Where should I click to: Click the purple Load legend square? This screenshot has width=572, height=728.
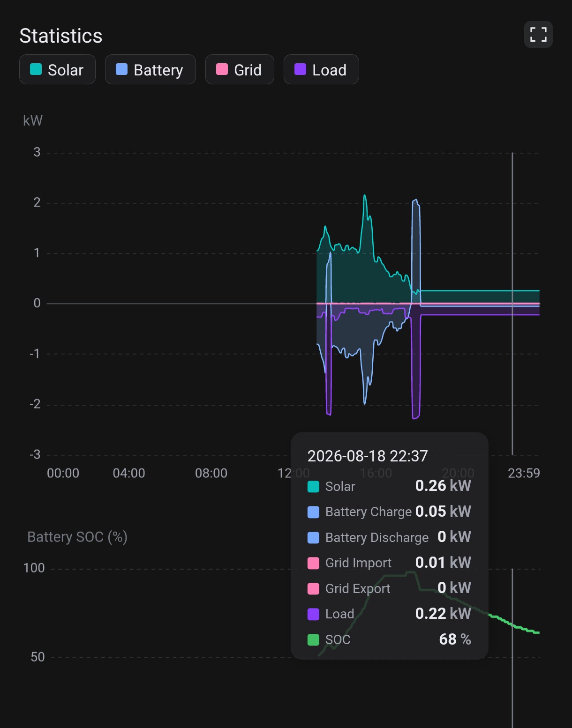300,69
